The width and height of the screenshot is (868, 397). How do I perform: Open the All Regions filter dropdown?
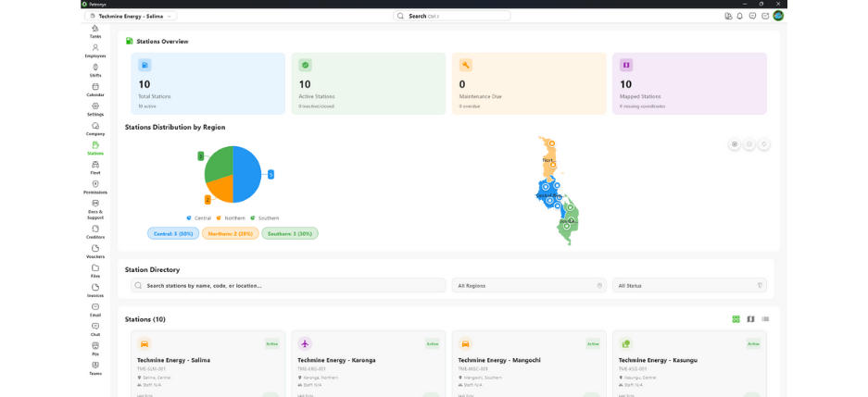pyautogui.click(x=529, y=285)
